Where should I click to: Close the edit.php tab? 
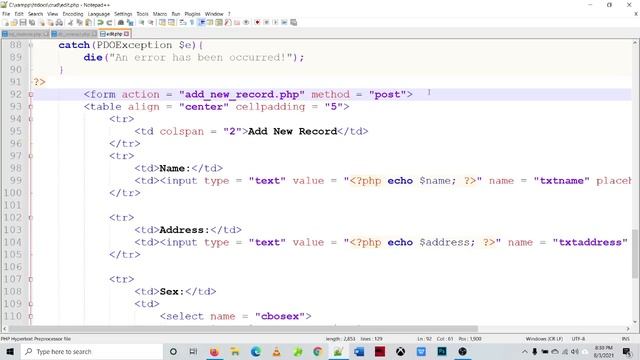pos(127,34)
